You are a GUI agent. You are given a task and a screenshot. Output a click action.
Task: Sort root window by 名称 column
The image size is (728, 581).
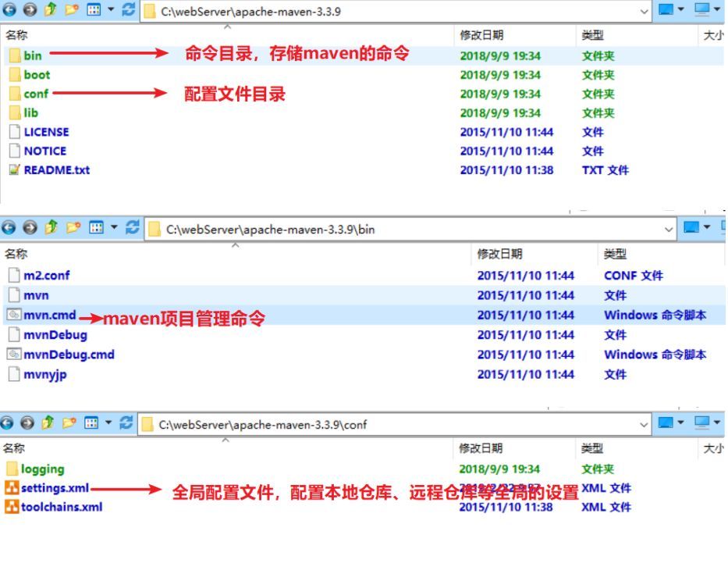(16, 35)
